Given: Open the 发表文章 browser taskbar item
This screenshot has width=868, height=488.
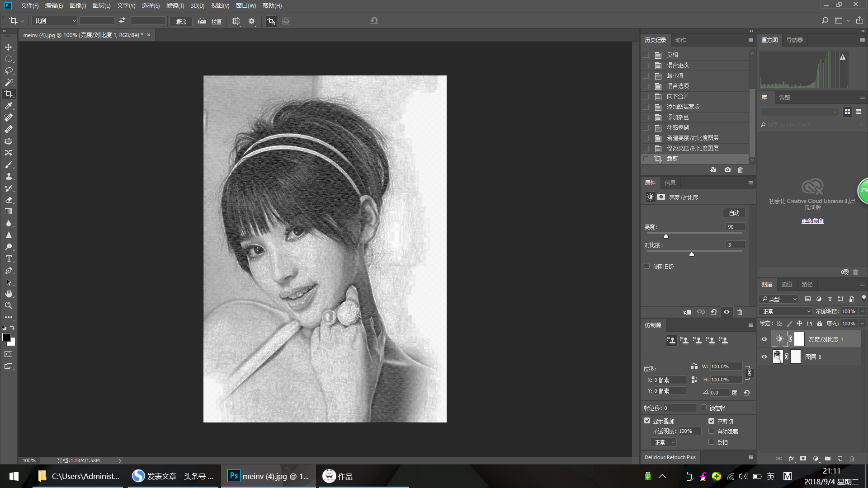Looking at the screenshot, I should point(174,476).
